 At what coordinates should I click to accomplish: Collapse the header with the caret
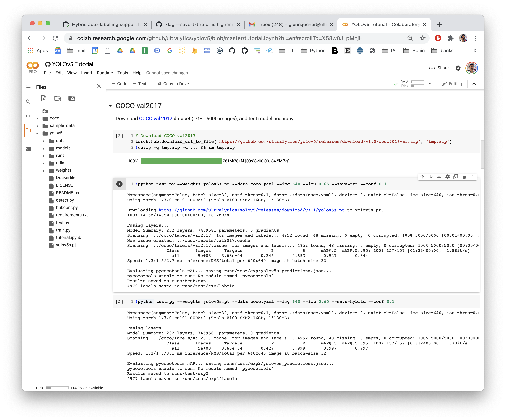point(474,84)
